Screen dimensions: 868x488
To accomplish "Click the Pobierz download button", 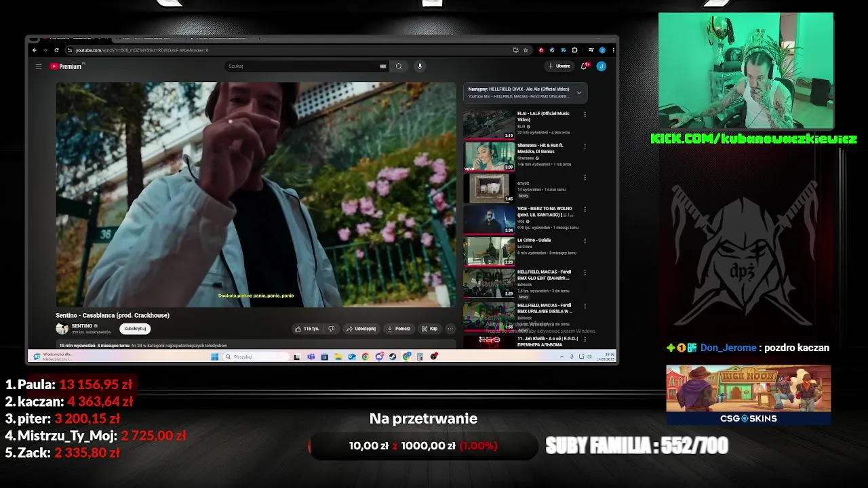I will (x=399, y=329).
